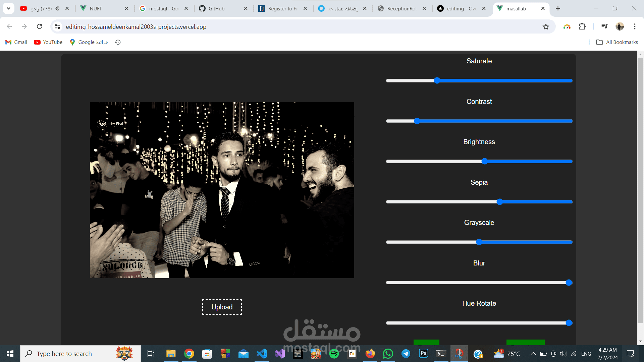Screen dimensions: 644x362
Task: Launch Photoshop from the taskbar
Action: (x=424, y=354)
